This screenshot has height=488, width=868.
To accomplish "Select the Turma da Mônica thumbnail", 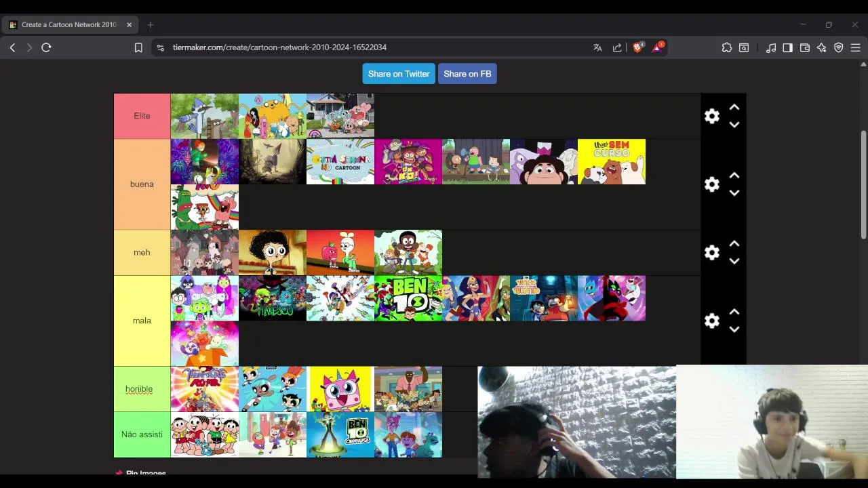I will (205, 434).
